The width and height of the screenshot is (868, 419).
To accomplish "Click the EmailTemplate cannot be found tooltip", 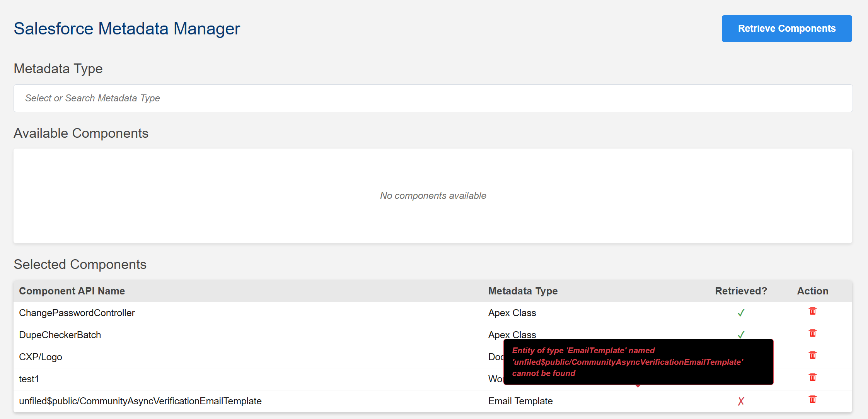I will [x=638, y=362].
